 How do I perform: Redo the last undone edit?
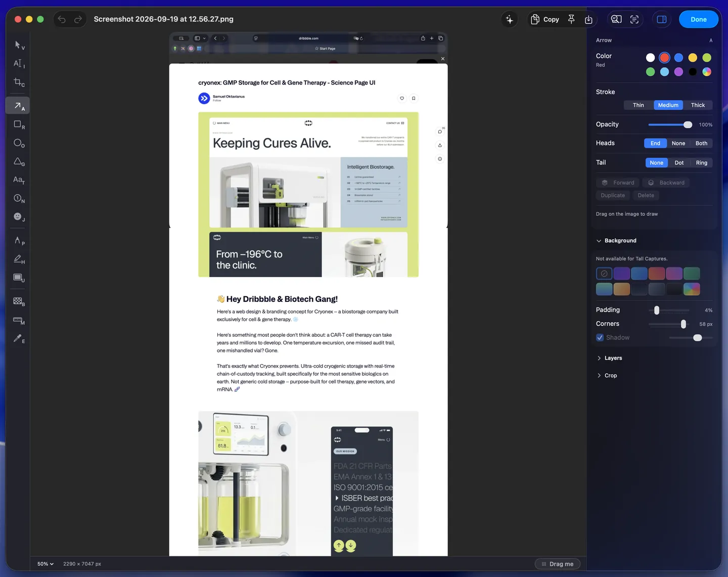[78, 19]
